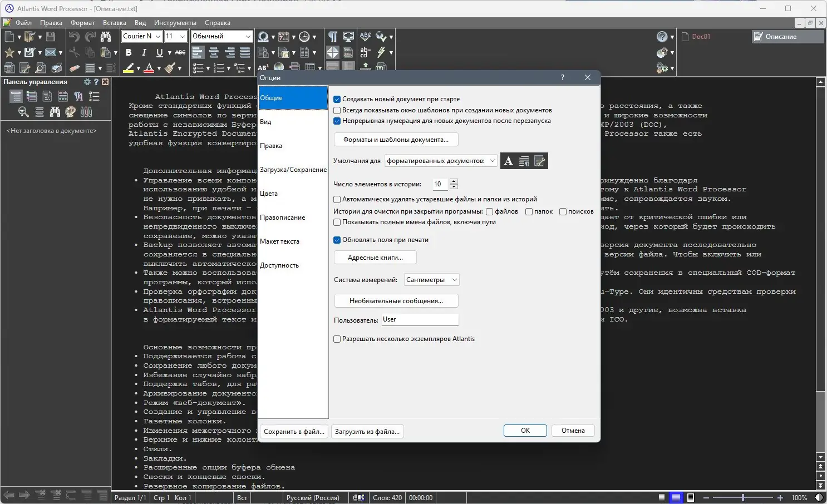Switch to the 'Цвета' options section

(269, 193)
